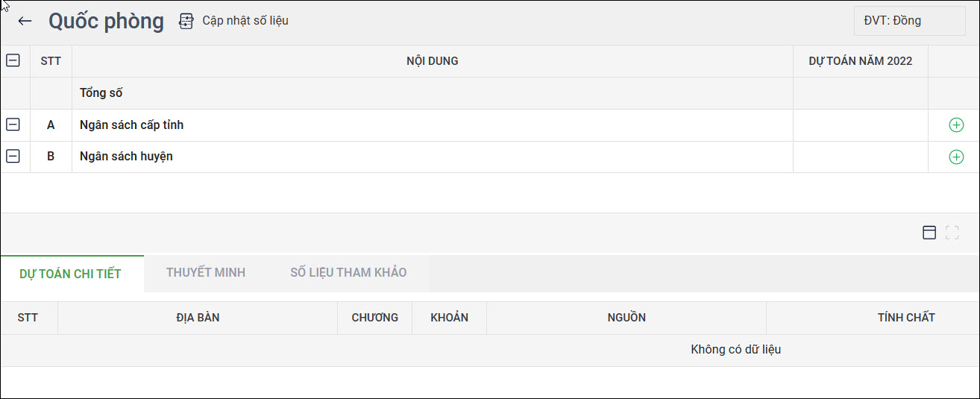Viewport: 980px width, 399px height.
Task: Toggle the split panel layout icon
Action: (929, 233)
